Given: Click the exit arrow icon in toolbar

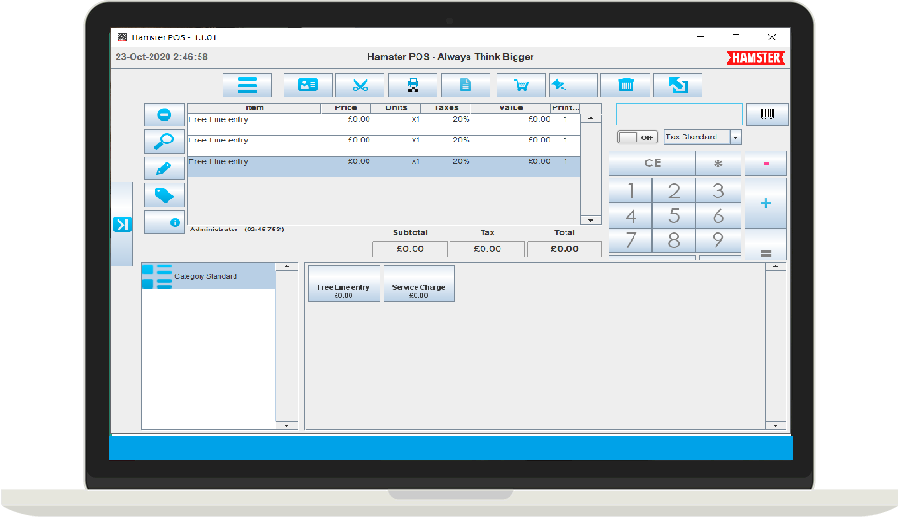Looking at the screenshot, I should 678,85.
